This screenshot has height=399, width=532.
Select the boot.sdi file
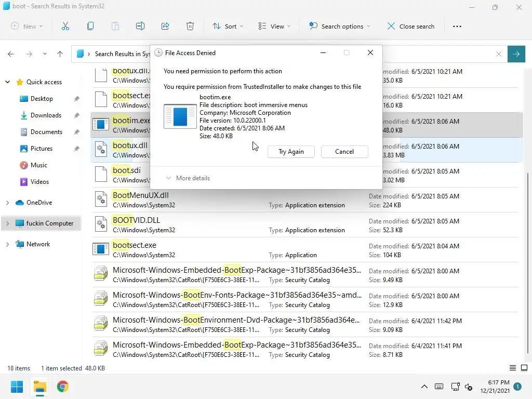[x=121, y=175]
